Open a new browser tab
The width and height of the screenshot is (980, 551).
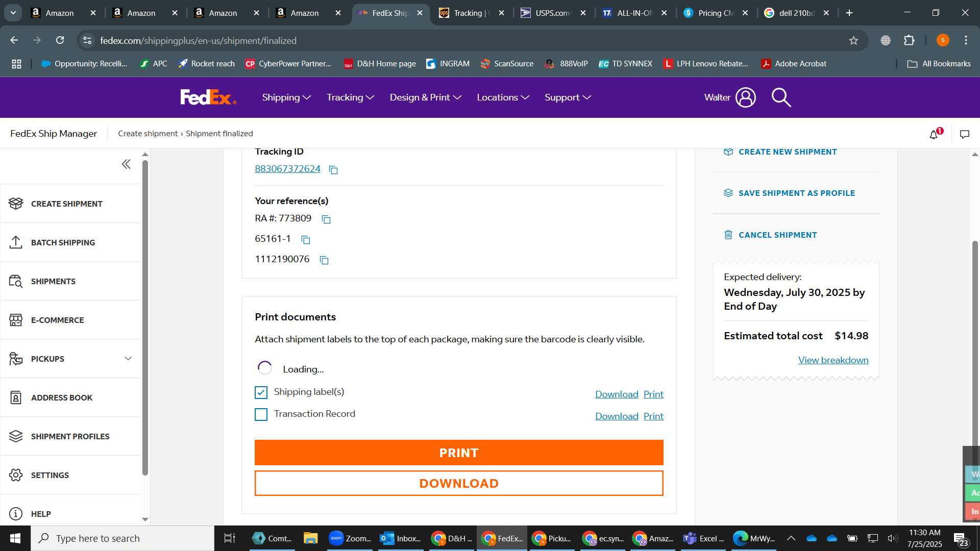coord(849,13)
